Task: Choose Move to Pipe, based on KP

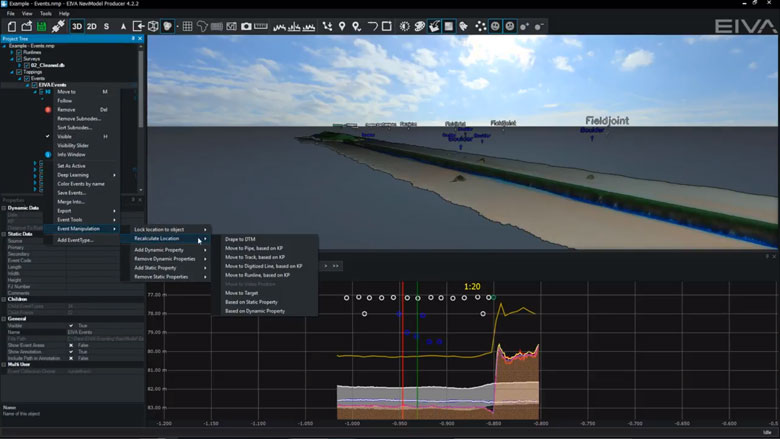Action: [x=255, y=248]
